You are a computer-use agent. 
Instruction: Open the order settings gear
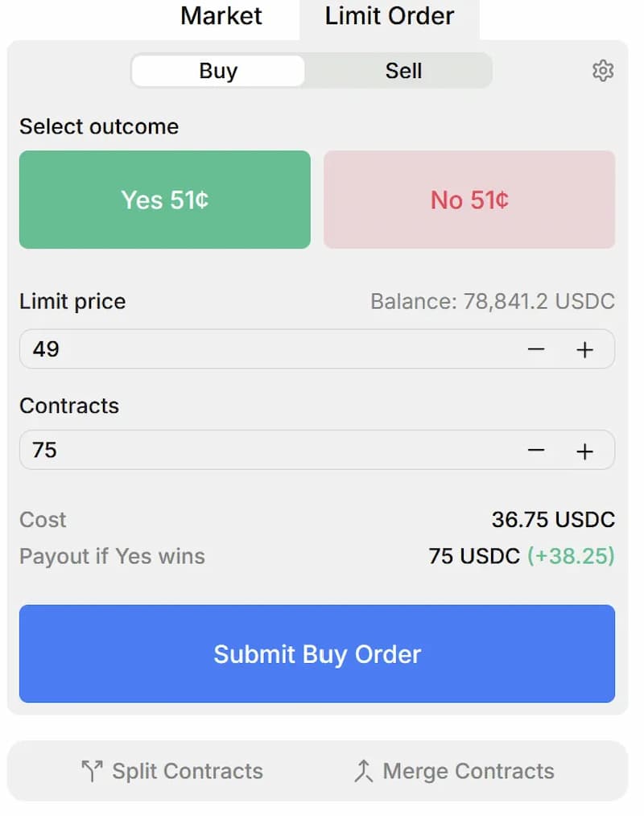[x=603, y=71]
